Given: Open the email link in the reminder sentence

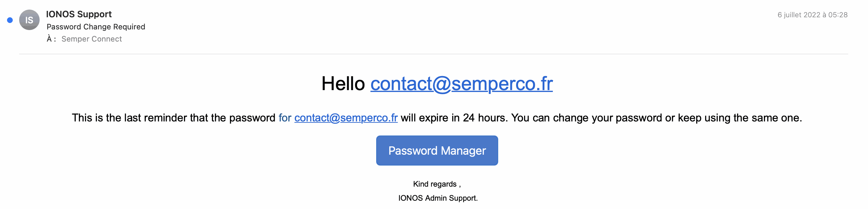Looking at the screenshot, I should tap(346, 118).
